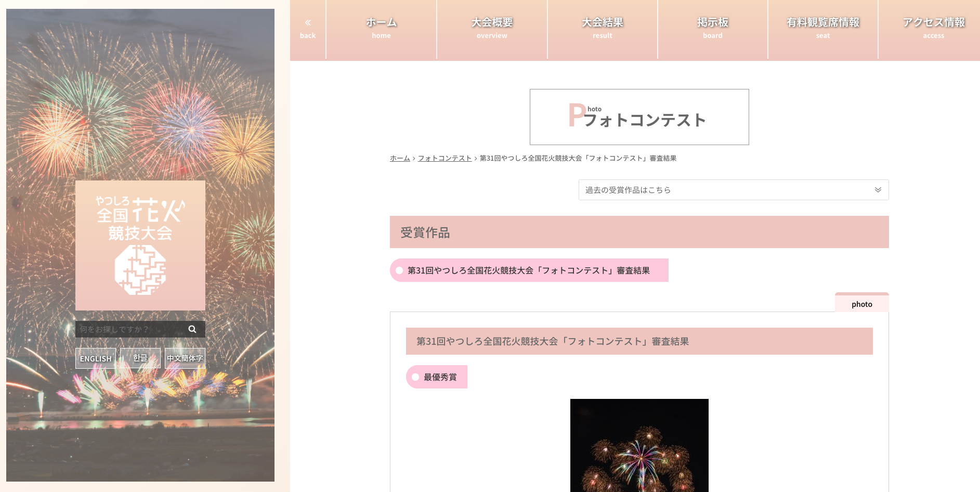Open the 大会概要 overview menu
The height and width of the screenshot is (492, 980).
point(492,29)
